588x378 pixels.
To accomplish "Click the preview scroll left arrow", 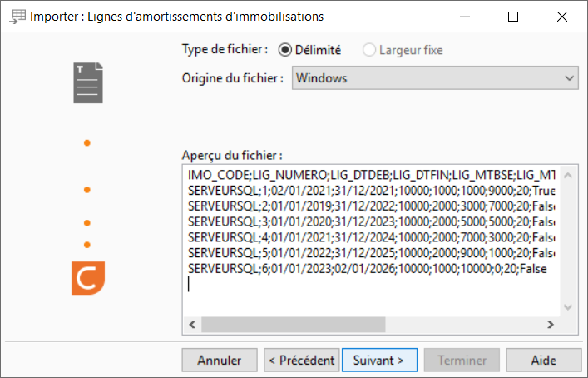I will pyautogui.click(x=192, y=325).
